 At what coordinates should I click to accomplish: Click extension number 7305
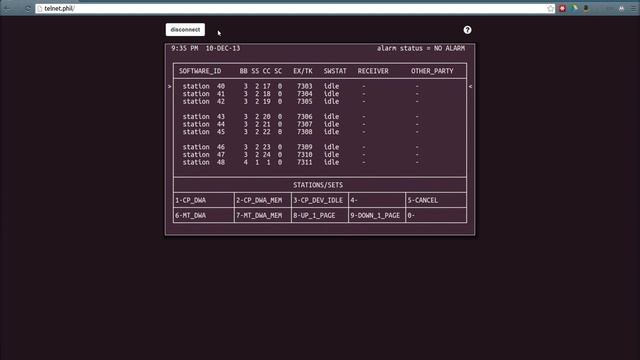[x=305, y=102]
